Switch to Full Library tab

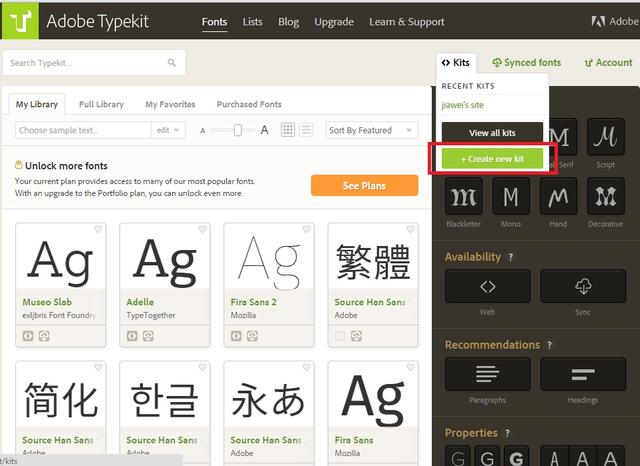pos(101,104)
